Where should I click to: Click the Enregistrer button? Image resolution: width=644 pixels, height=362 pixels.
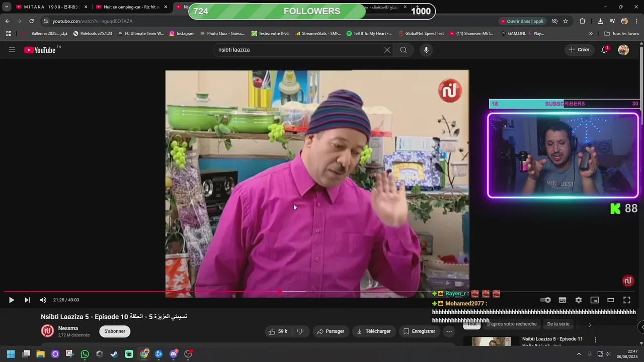tap(419, 331)
